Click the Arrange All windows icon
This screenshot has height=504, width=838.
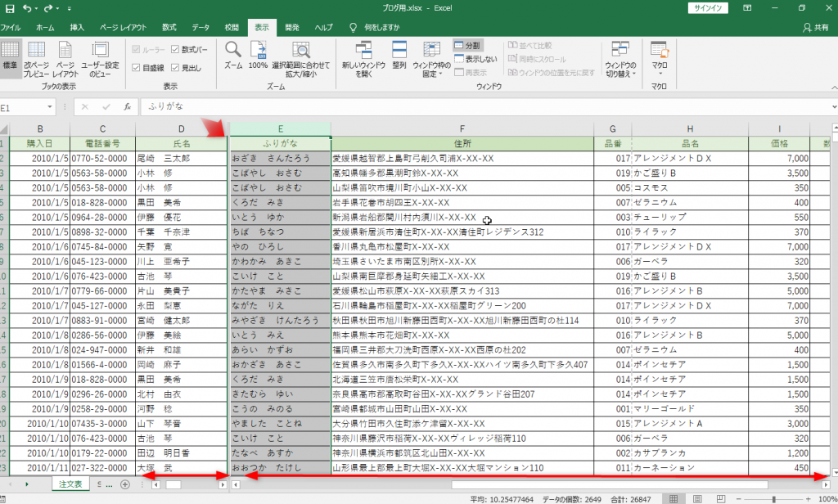[399, 57]
